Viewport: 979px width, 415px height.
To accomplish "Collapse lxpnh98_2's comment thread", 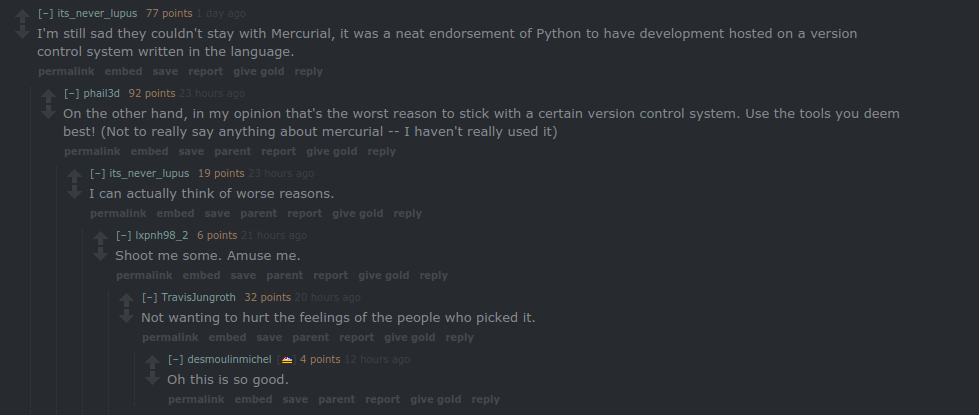I will [123, 235].
